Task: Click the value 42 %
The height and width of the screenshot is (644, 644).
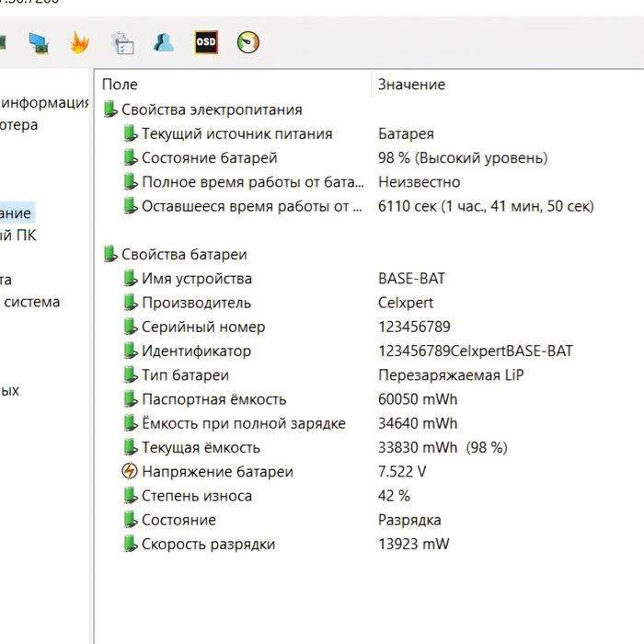Action: pos(394,496)
